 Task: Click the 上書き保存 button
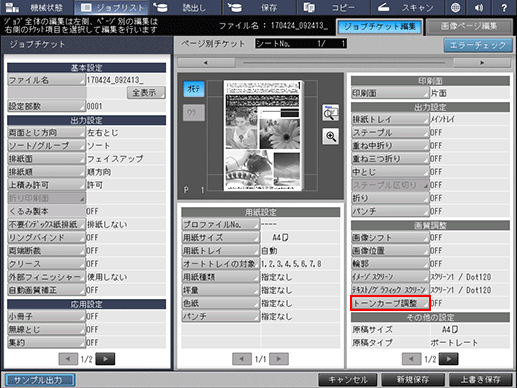(480, 380)
